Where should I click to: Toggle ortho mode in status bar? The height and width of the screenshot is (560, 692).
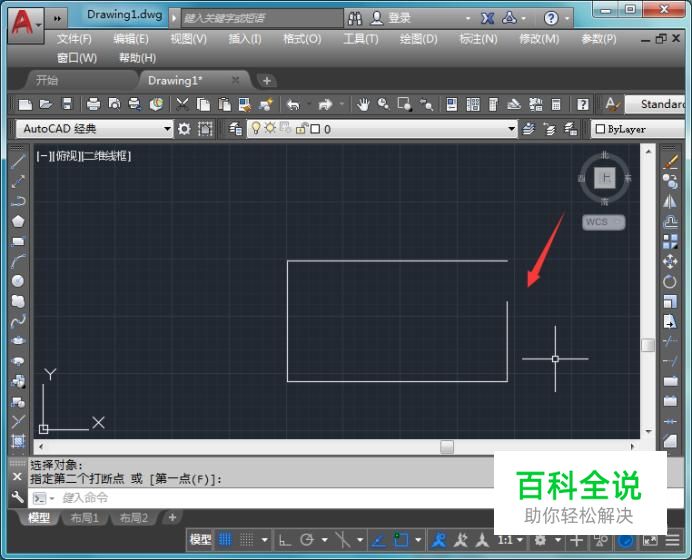click(x=285, y=540)
